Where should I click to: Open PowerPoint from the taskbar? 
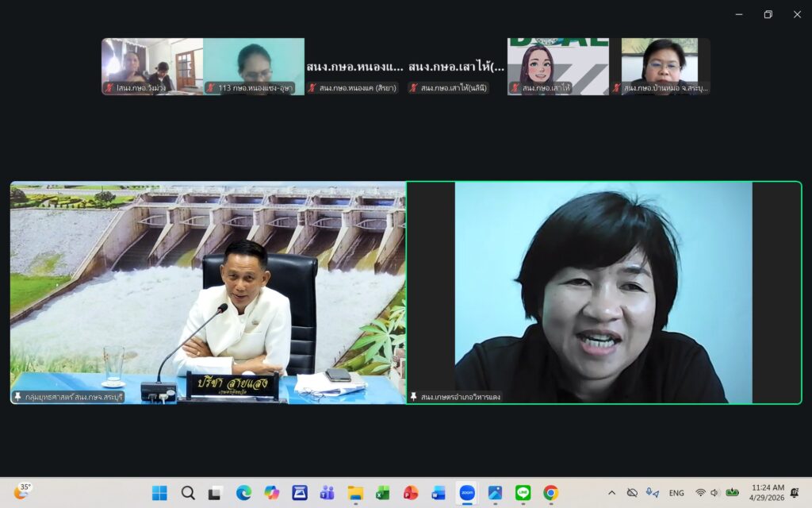(x=410, y=493)
